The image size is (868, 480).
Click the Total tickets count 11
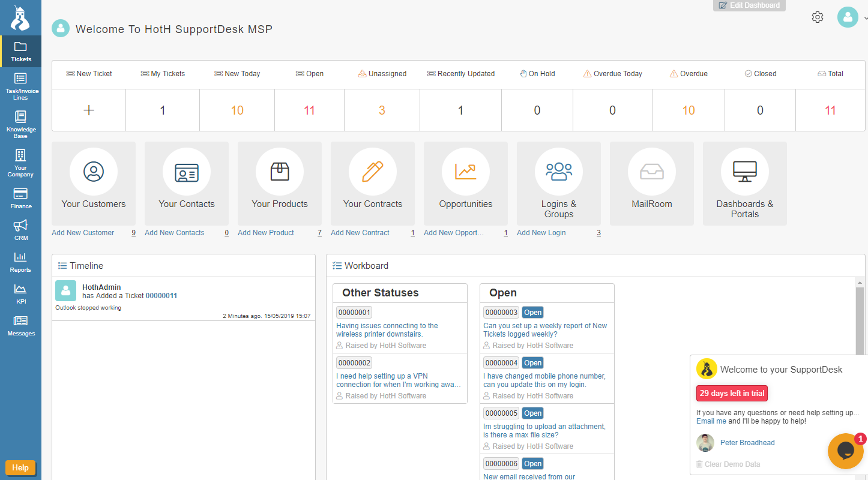[830, 110]
